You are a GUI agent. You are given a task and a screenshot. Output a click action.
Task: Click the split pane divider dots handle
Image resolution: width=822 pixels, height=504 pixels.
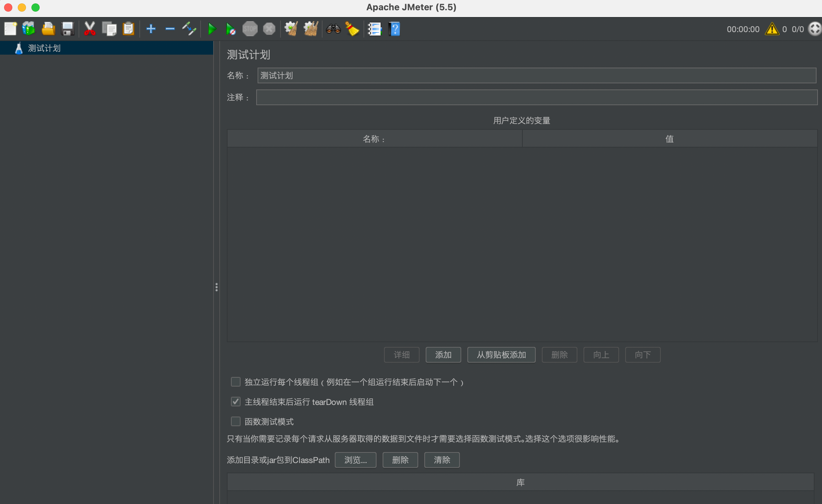tap(217, 287)
